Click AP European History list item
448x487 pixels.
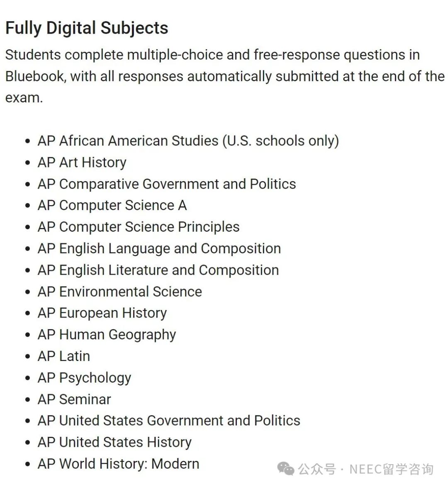pyautogui.click(x=102, y=313)
